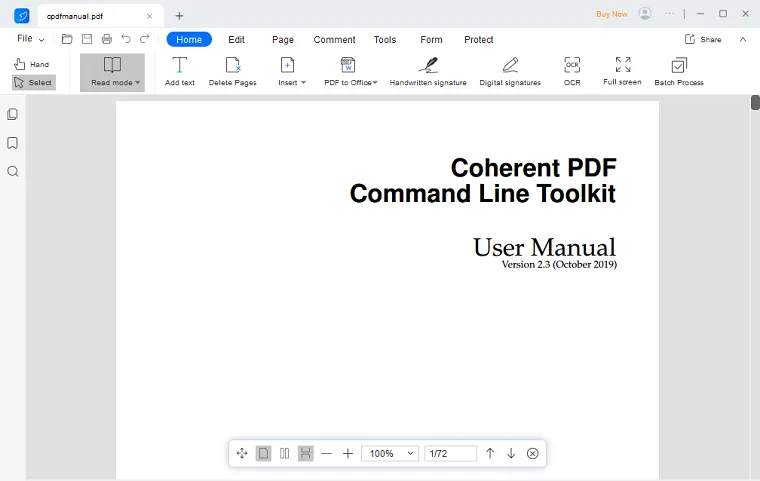Click the move handle on floating toolbar

click(x=242, y=453)
